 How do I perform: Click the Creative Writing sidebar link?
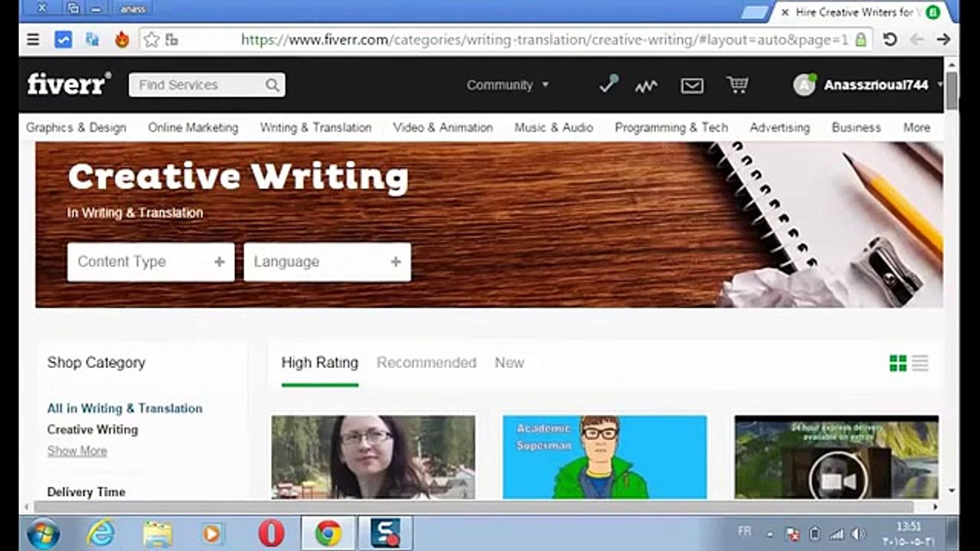pos(93,430)
